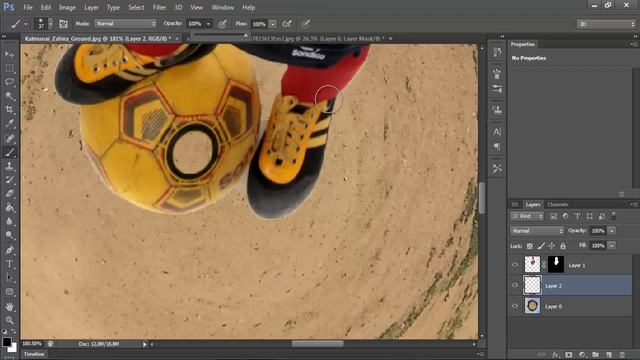
Task: Delete layer with trash icon
Action: [x=622, y=355]
